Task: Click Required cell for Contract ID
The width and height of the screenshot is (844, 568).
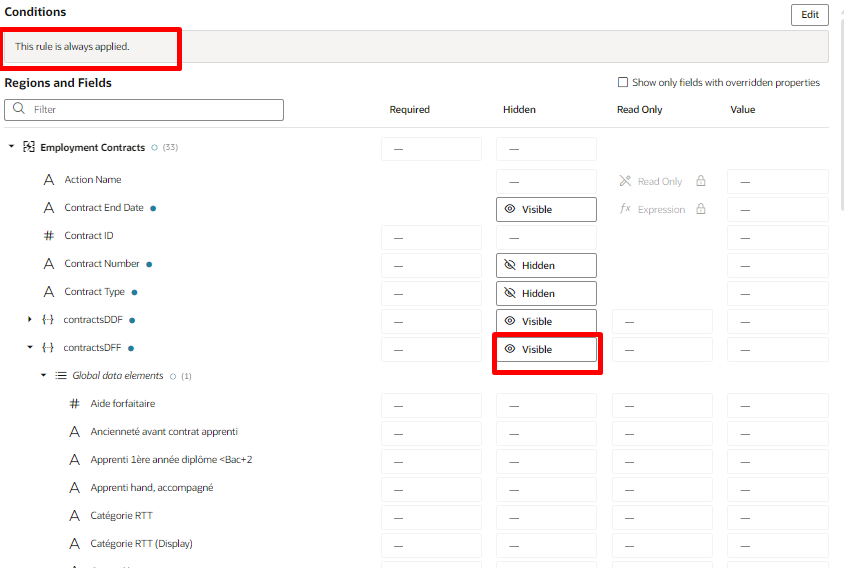Action: pos(431,237)
